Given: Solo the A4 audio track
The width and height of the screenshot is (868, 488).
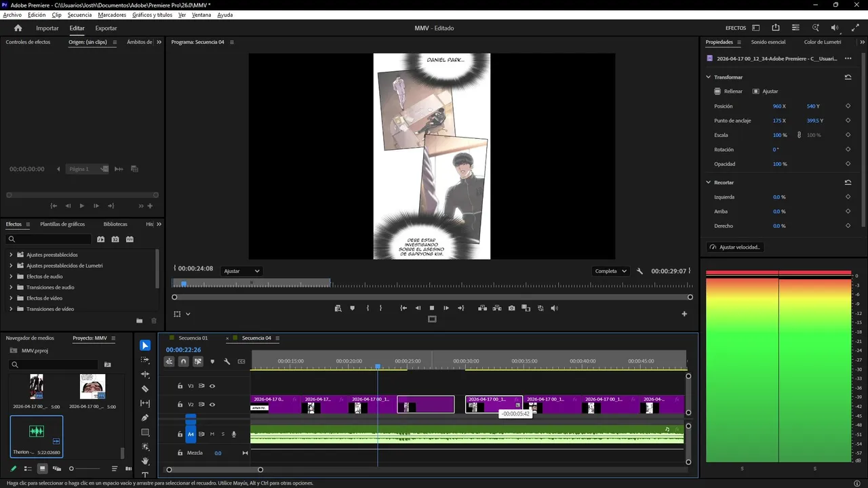Looking at the screenshot, I should coord(222,434).
